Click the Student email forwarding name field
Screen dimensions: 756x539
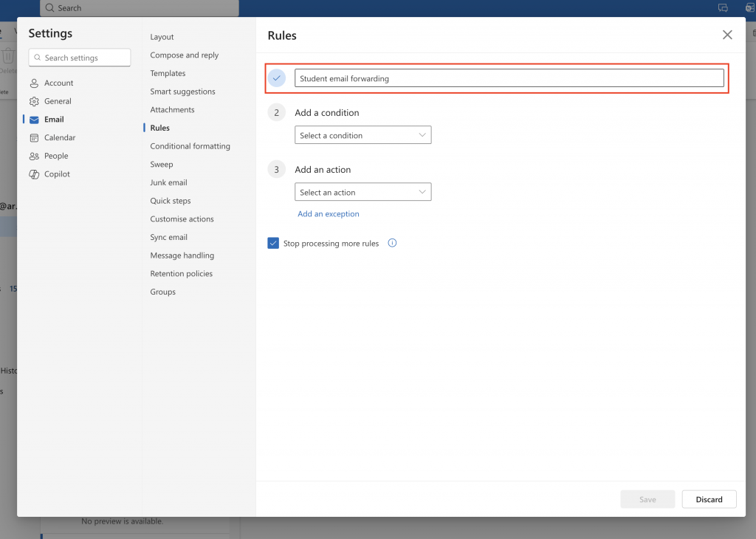(x=508, y=78)
